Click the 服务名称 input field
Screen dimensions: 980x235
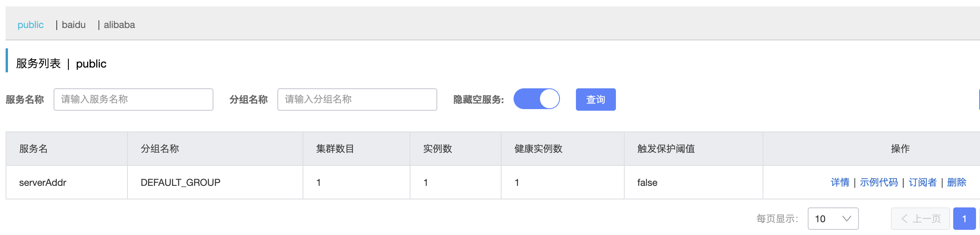(x=133, y=100)
